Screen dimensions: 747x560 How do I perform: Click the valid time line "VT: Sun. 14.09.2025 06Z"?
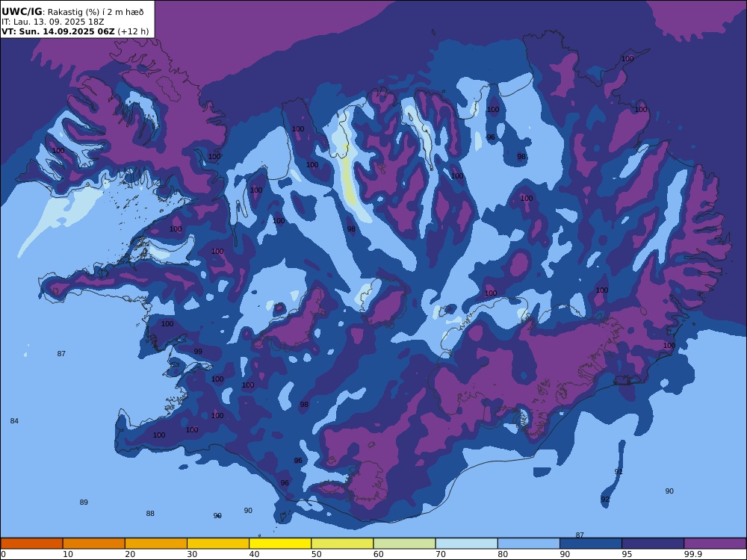coord(58,32)
